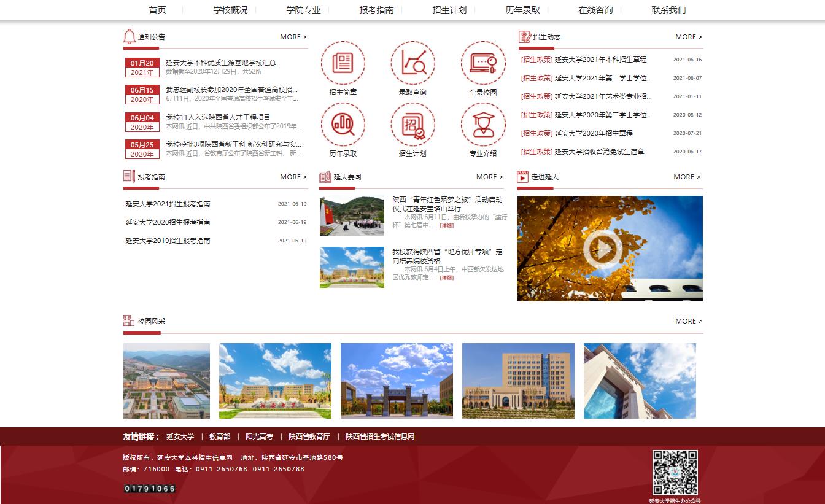Click the 通知公告 bell icon

point(129,37)
